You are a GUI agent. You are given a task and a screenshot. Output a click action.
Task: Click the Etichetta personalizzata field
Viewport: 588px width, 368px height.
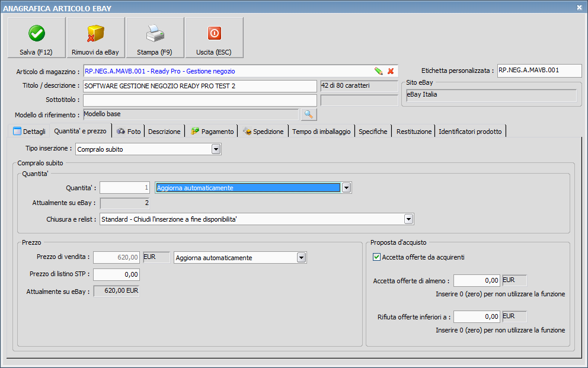pyautogui.click(x=539, y=71)
